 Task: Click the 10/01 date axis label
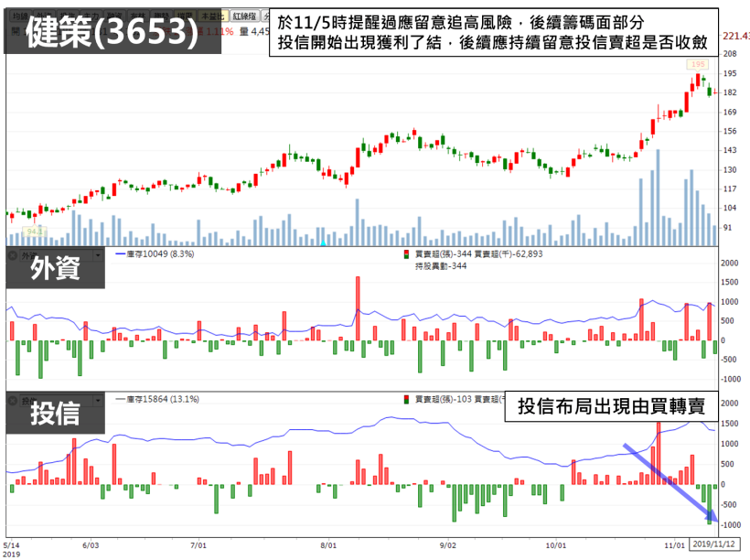point(556,545)
